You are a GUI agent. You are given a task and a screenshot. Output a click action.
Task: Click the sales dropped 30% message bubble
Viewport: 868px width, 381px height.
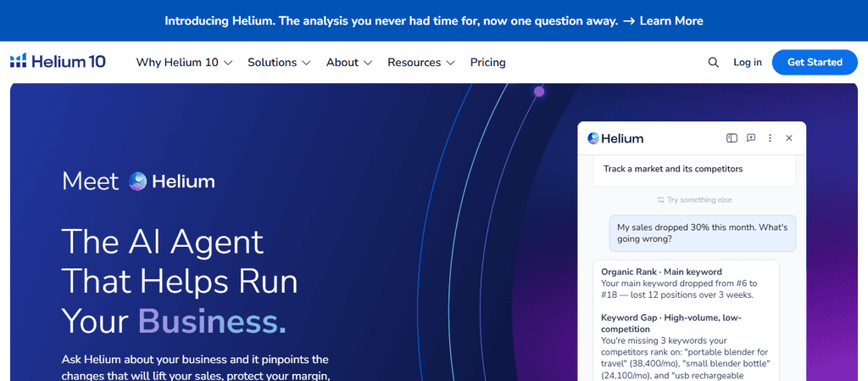[703, 233]
